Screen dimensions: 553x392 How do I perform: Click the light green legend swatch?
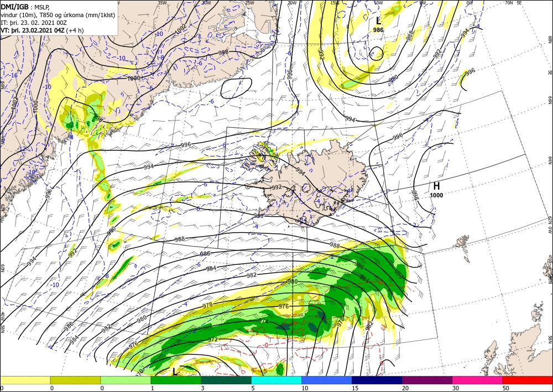pos(126,380)
